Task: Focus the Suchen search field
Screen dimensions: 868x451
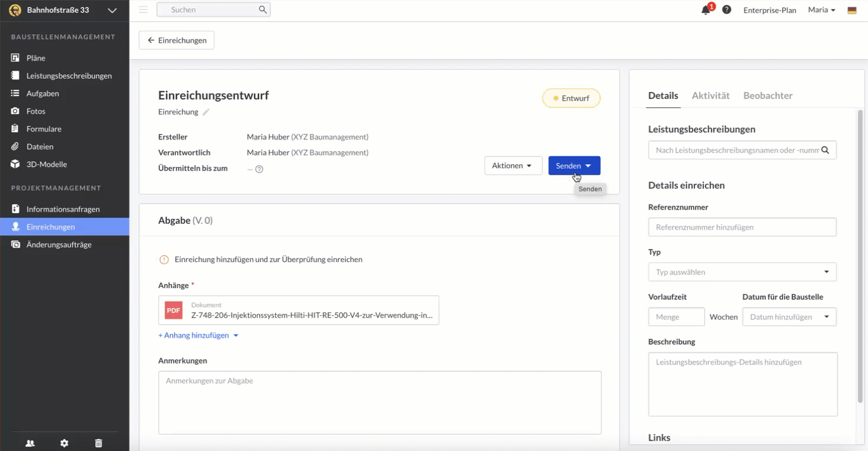Action: 213,9
